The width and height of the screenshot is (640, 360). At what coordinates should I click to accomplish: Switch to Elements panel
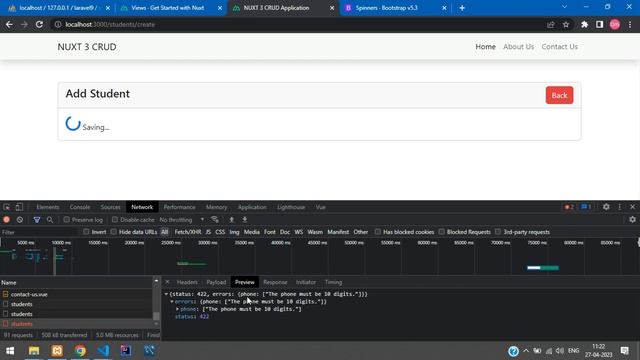tap(48, 207)
